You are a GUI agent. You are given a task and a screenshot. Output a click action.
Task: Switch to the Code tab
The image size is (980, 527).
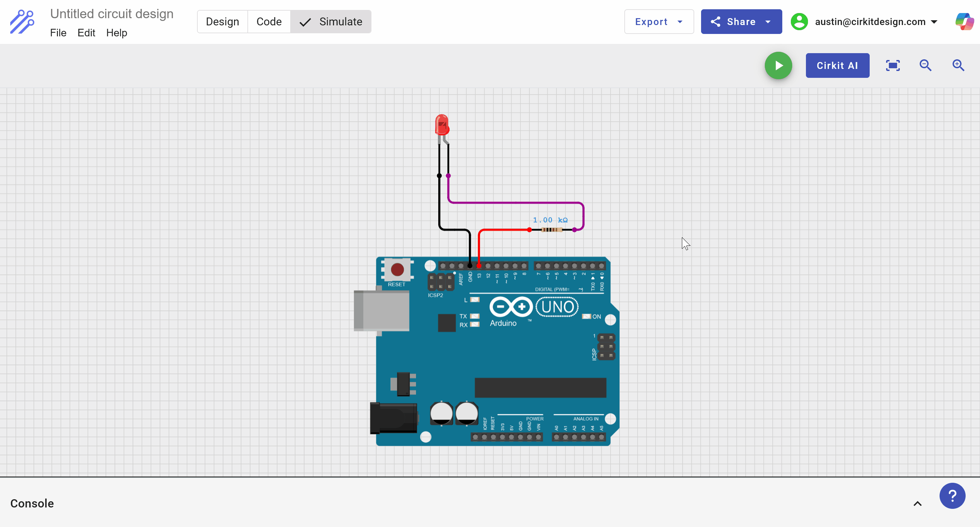point(269,22)
